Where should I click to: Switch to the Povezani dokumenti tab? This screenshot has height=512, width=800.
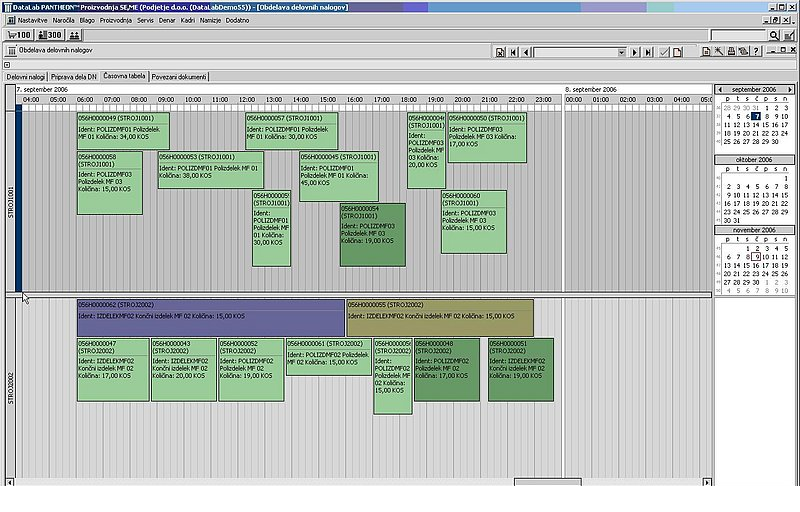tap(180, 76)
